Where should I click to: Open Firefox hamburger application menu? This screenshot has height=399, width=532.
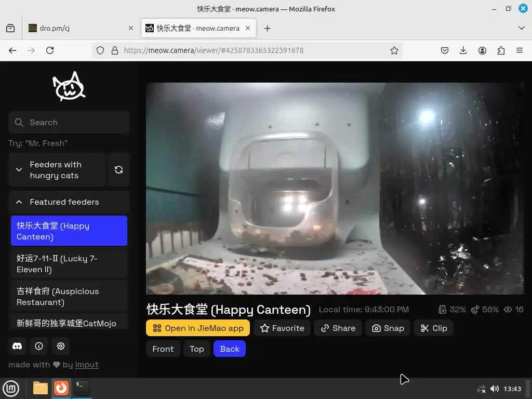[x=520, y=50]
